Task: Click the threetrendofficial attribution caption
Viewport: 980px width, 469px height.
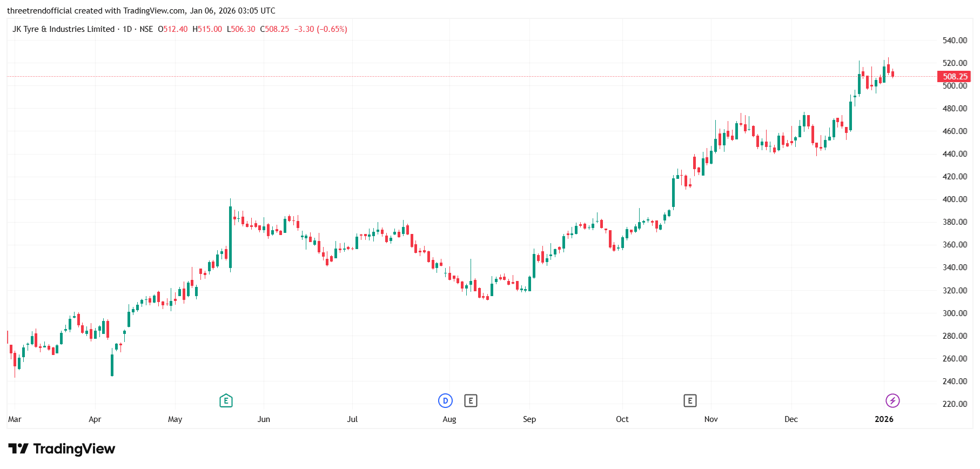Action: (x=141, y=11)
